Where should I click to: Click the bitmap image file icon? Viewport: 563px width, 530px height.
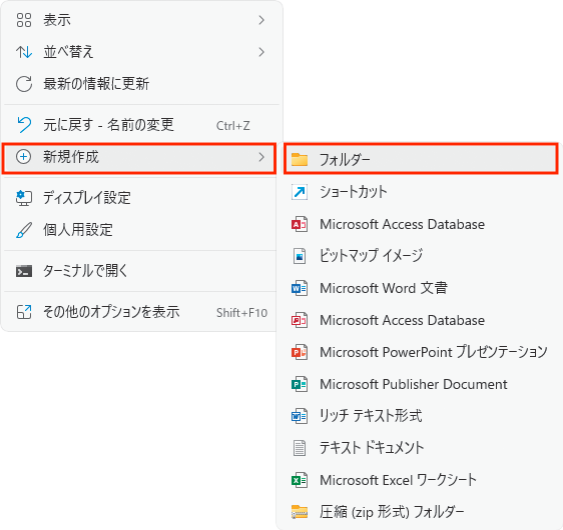point(299,256)
